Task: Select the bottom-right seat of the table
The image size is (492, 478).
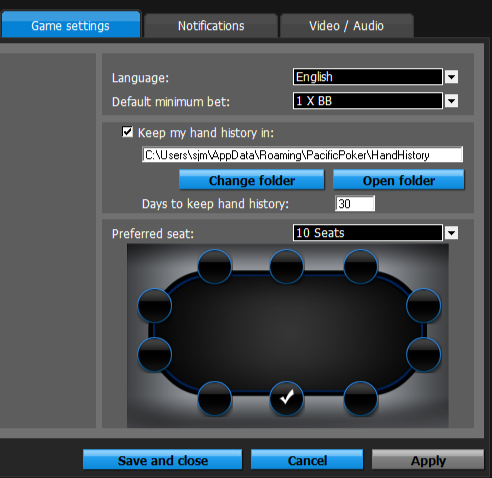Action: coord(361,398)
